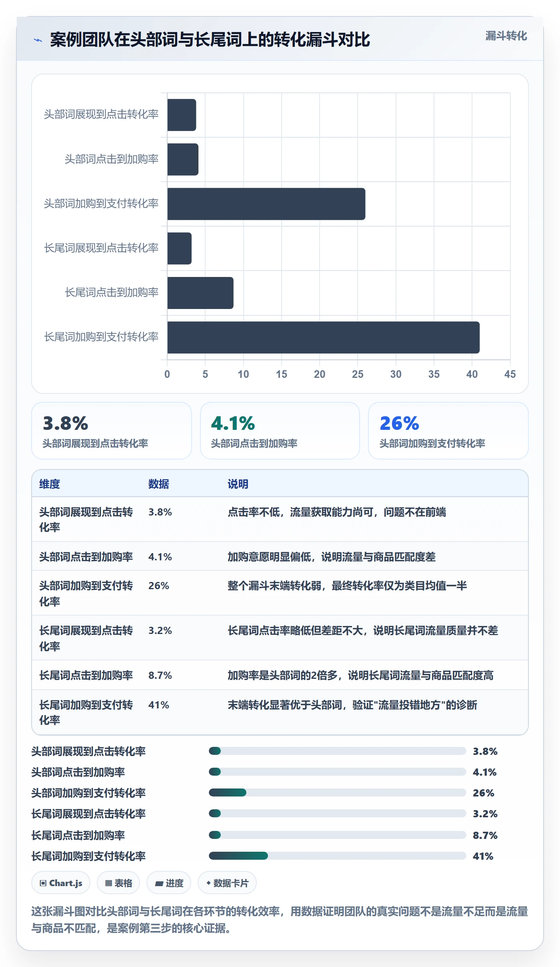This screenshot has width=560, height=967.
Task: Click table cell value 41%
Action: click(x=159, y=705)
